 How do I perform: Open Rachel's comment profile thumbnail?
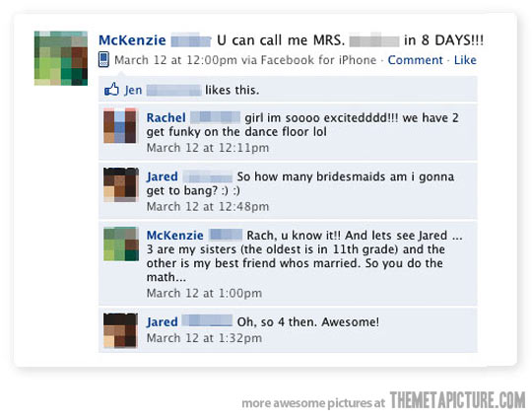pos(120,125)
